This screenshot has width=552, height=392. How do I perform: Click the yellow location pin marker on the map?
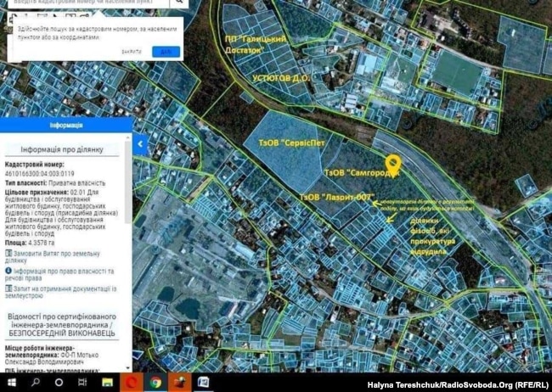click(393, 166)
